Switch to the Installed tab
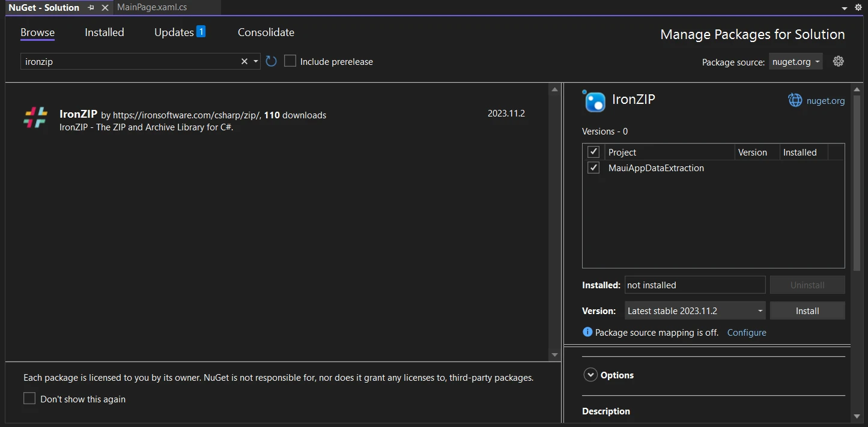Viewport: 868px width, 427px height. coord(105,32)
